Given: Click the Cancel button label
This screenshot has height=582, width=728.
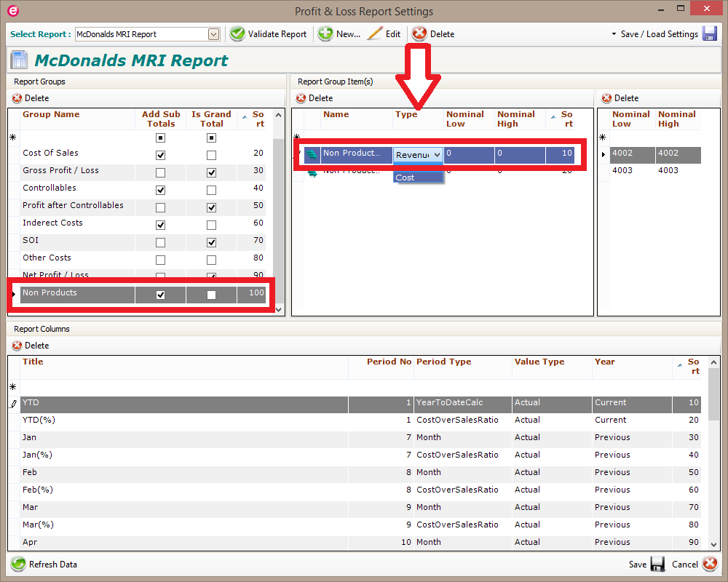Looking at the screenshot, I should coord(685,565).
